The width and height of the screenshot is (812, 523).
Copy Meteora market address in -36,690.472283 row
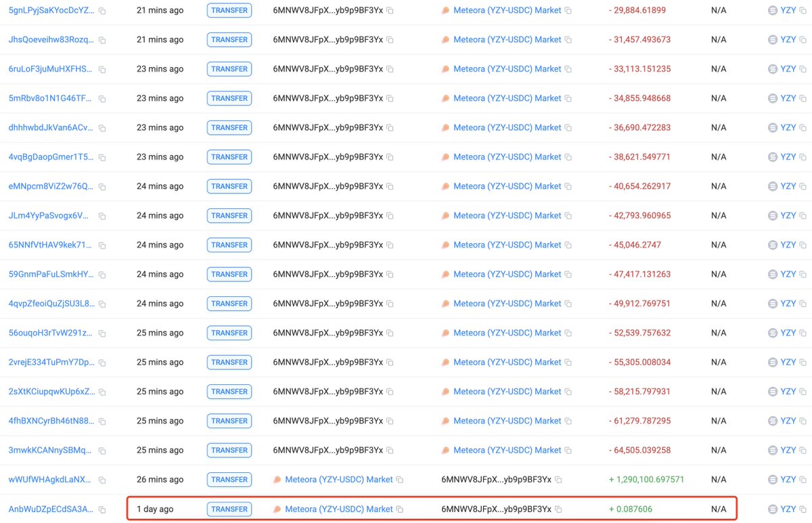pos(568,128)
